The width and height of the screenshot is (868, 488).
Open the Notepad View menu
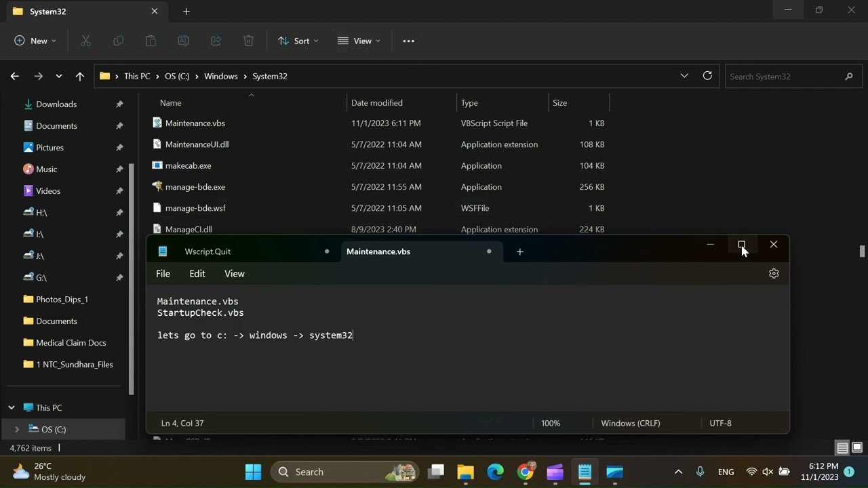235,274
